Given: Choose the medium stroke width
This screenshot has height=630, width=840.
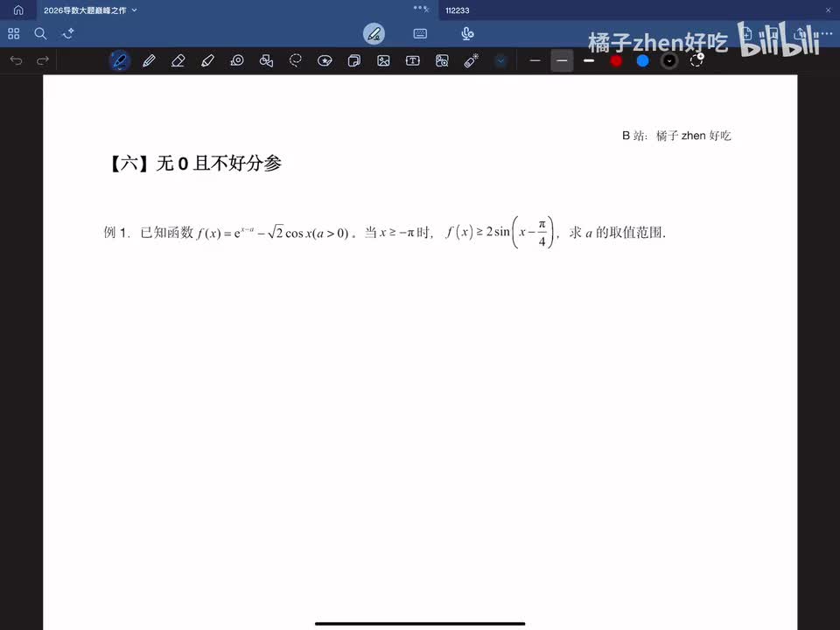Looking at the screenshot, I should click(562, 60).
